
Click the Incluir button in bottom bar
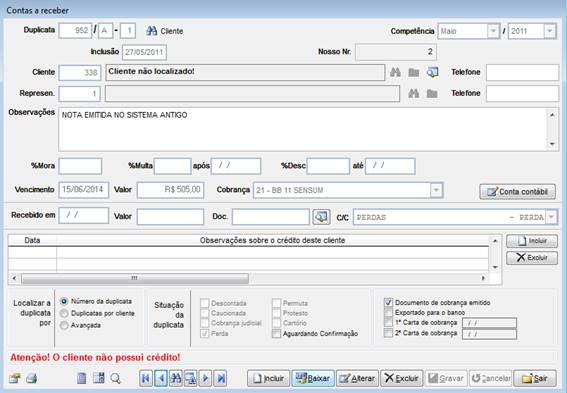(269, 379)
